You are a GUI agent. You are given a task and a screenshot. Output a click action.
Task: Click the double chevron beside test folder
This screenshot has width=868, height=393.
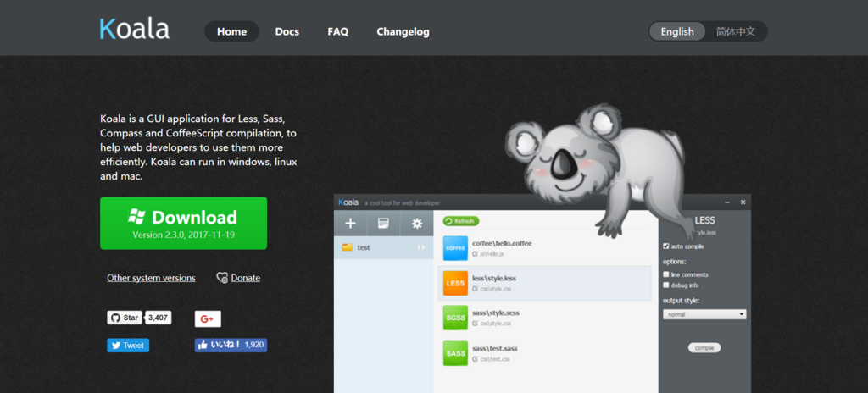tap(421, 247)
